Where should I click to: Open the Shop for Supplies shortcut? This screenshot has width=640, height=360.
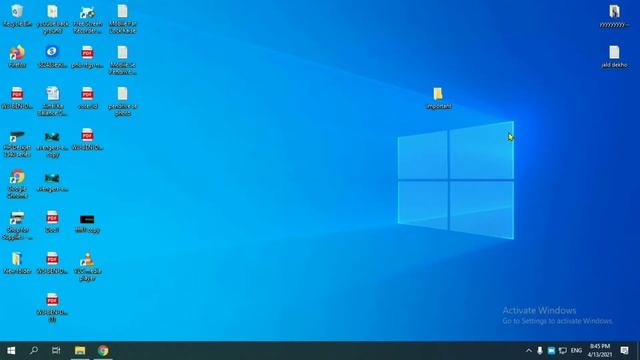(17, 225)
